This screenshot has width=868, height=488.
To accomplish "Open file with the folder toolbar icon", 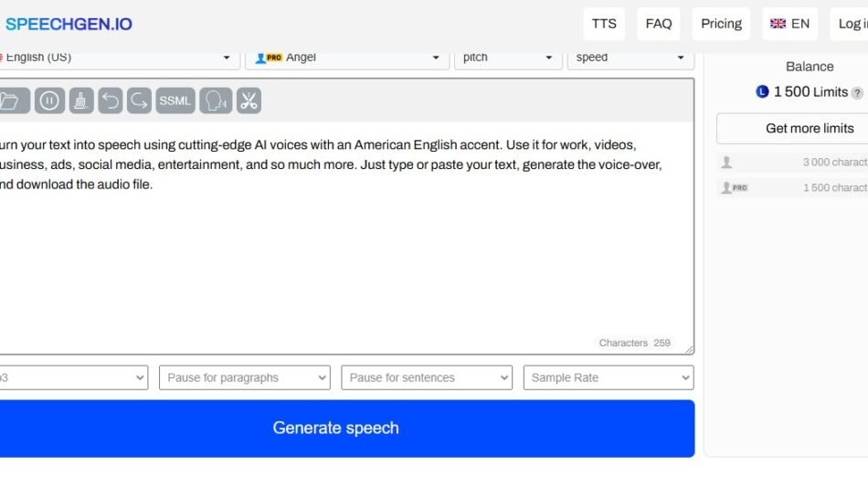I will tap(15, 101).
